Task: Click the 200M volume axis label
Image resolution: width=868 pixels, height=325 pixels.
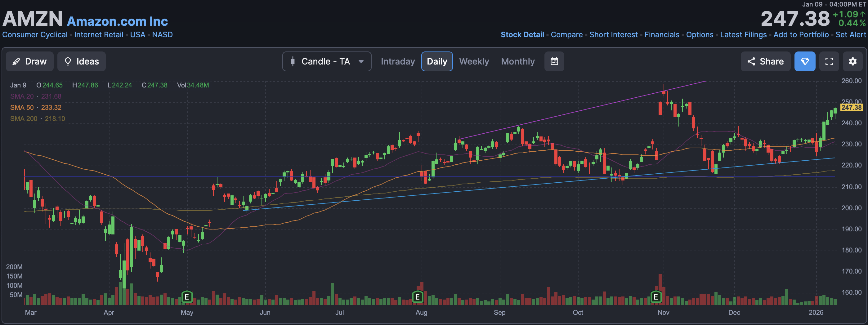Action: coord(14,267)
